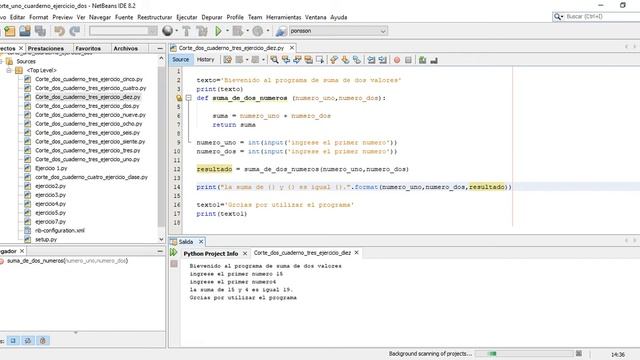The width and height of the screenshot is (640, 360).
Task: Toggle the first Navigator filter button
Action: click(13, 340)
